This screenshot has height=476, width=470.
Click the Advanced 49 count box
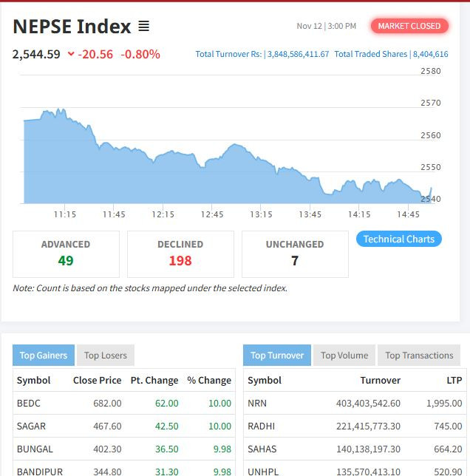click(66, 254)
